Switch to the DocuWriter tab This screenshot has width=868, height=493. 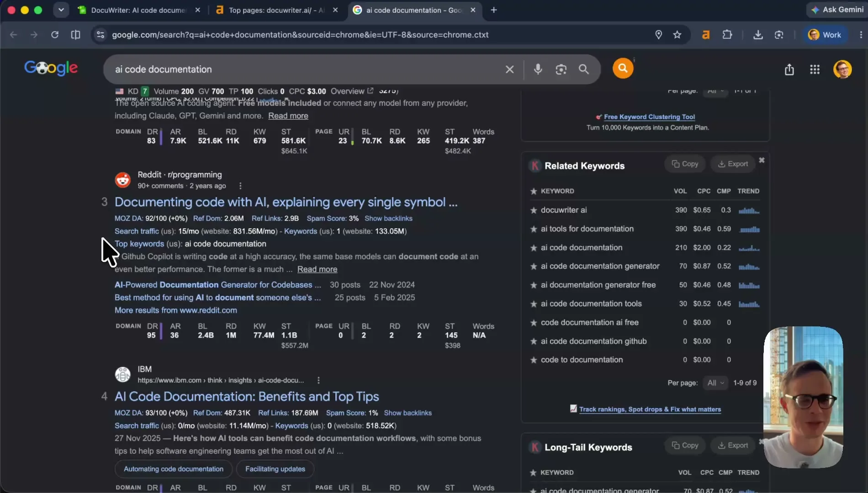[138, 10]
